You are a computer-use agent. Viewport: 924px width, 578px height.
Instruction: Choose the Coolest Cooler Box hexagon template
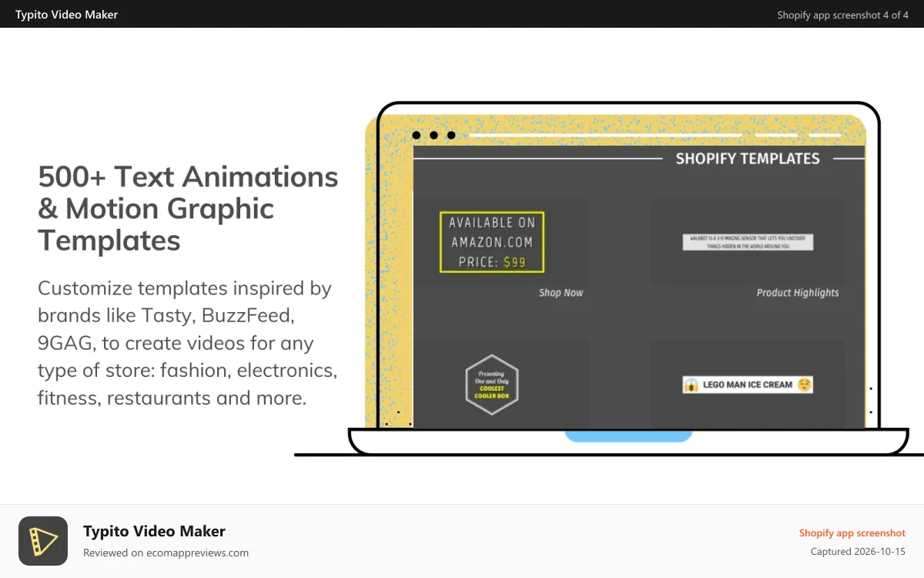point(492,384)
